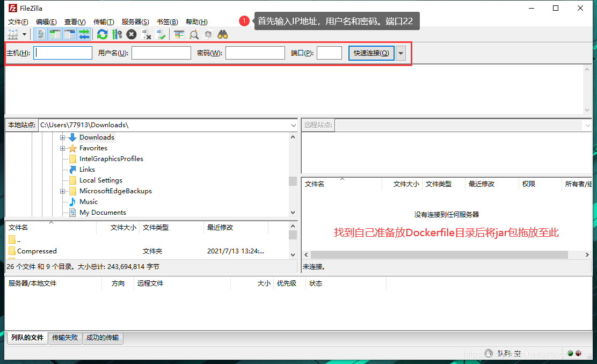Select the Downloads folder in tree

pos(97,137)
